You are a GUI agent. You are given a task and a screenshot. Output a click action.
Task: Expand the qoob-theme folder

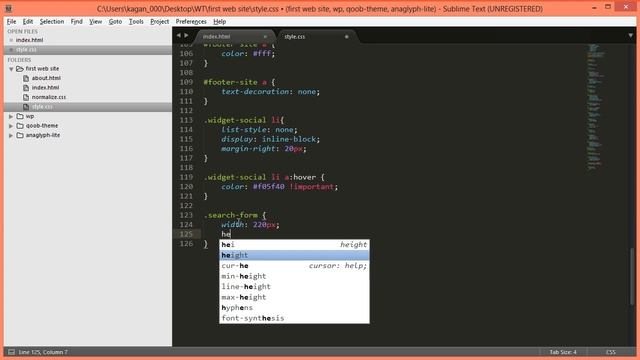coord(11,126)
